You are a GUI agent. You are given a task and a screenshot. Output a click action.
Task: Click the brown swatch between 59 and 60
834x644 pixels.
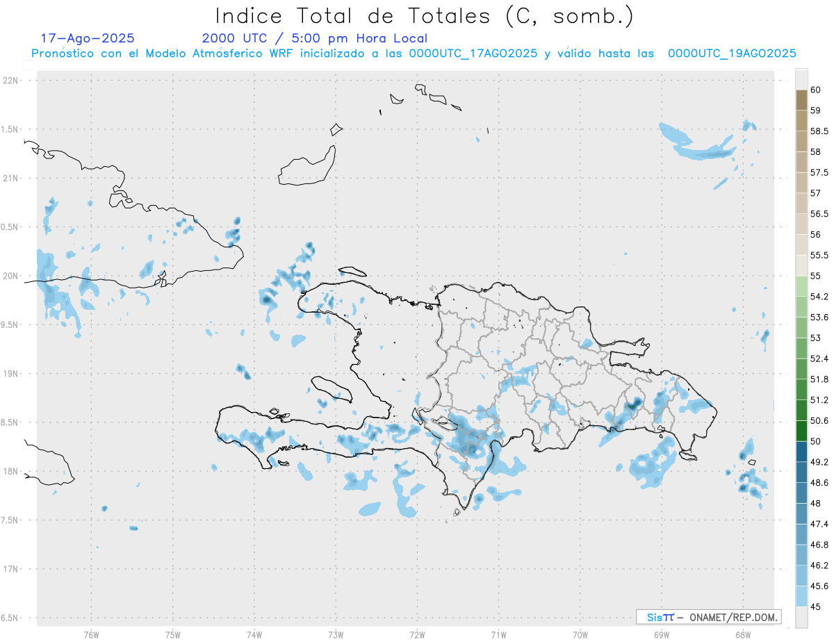click(801, 100)
